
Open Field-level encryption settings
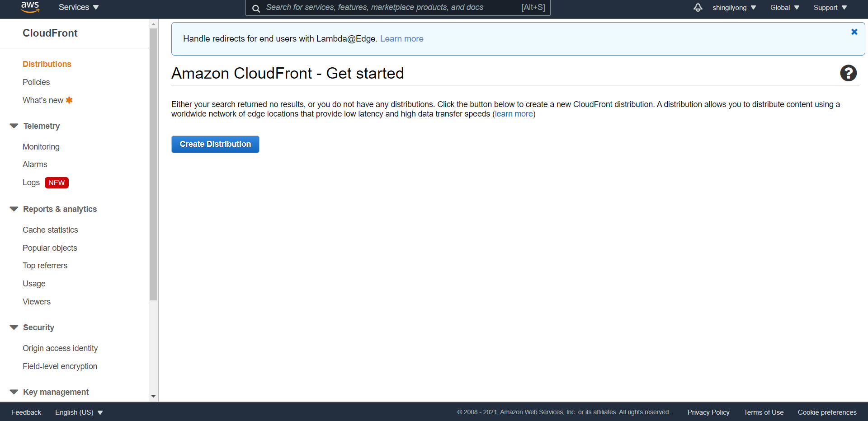60,366
